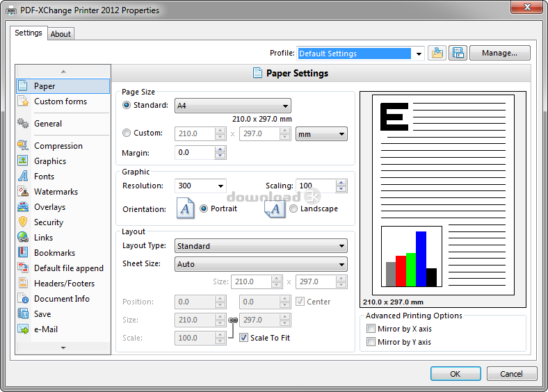Screen dimensions: 548x392
Task: Choose Portrait orientation radio button
Action: click(x=203, y=209)
